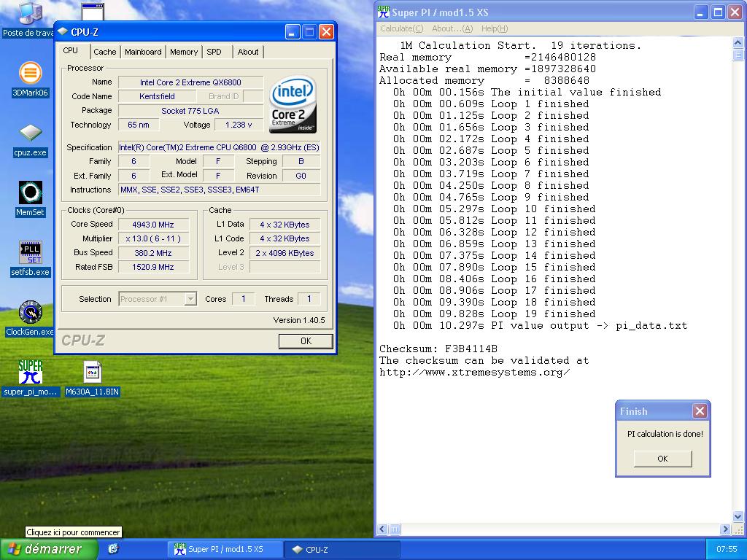747x560 pixels.
Task: Click CPU-Z title bar icon
Action: 63,31
